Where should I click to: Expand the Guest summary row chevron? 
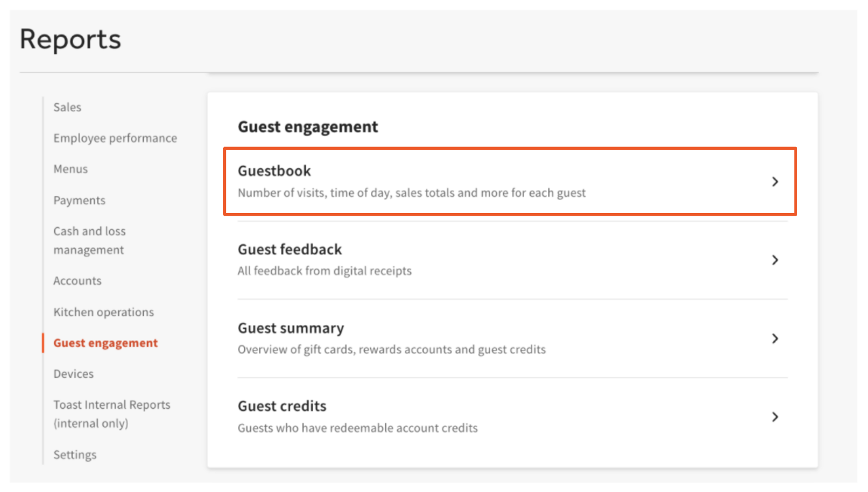pos(776,338)
